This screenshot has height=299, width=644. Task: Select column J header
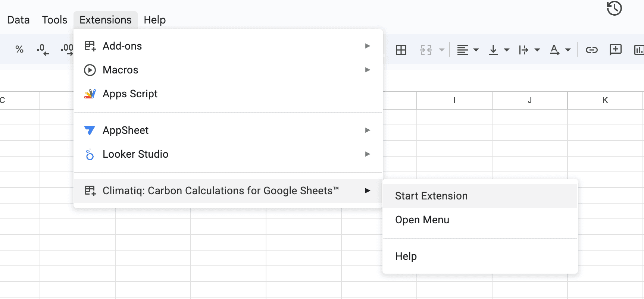click(x=529, y=100)
